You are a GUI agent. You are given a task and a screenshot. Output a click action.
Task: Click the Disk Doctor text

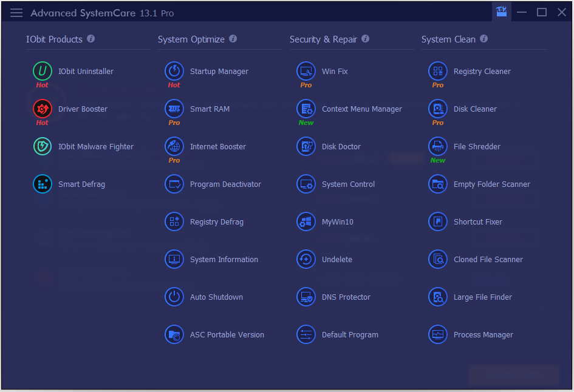click(x=341, y=147)
